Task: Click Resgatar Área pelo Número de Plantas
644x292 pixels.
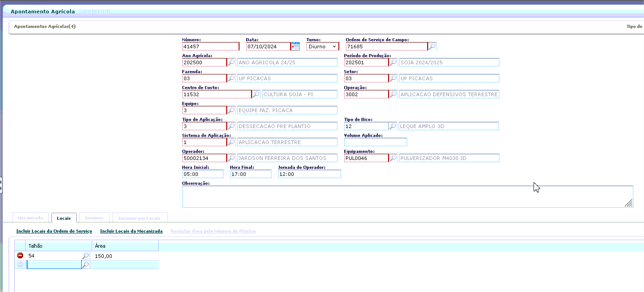Action: coord(213,231)
